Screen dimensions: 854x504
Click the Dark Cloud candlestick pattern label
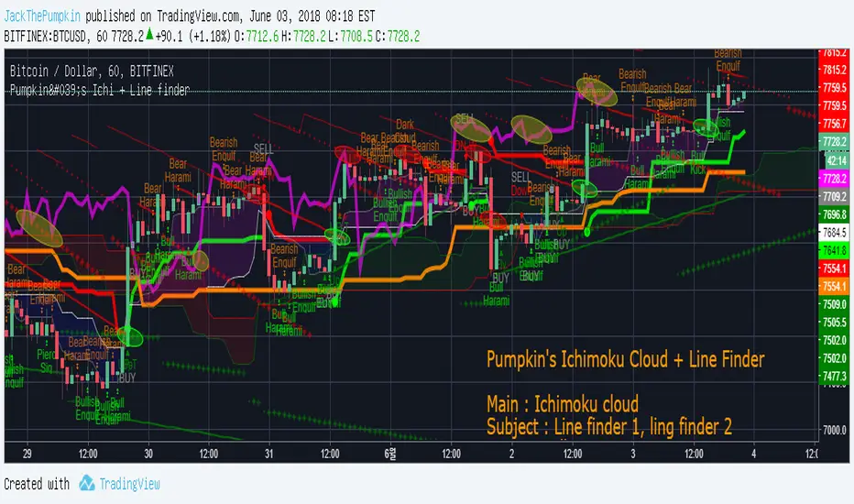(405, 130)
